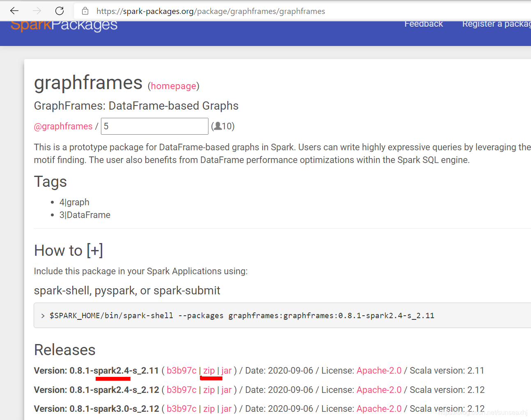The width and height of the screenshot is (531, 420).
Task: Open the Feedback menu item
Action: click(x=423, y=24)
